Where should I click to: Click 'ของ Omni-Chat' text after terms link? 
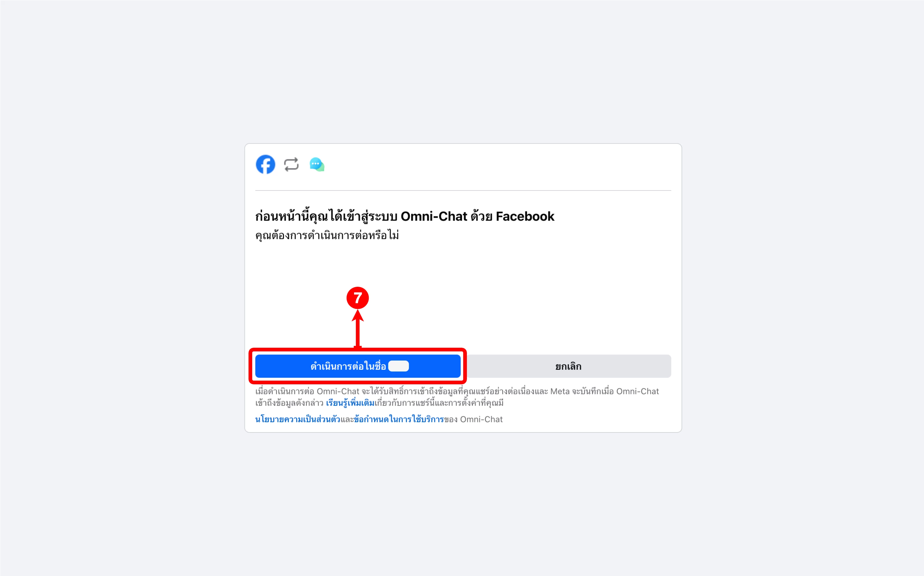coord(473,419)
